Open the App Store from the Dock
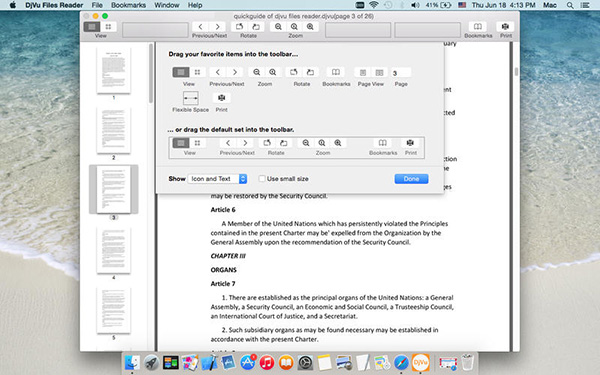 [x=248, y=362]
